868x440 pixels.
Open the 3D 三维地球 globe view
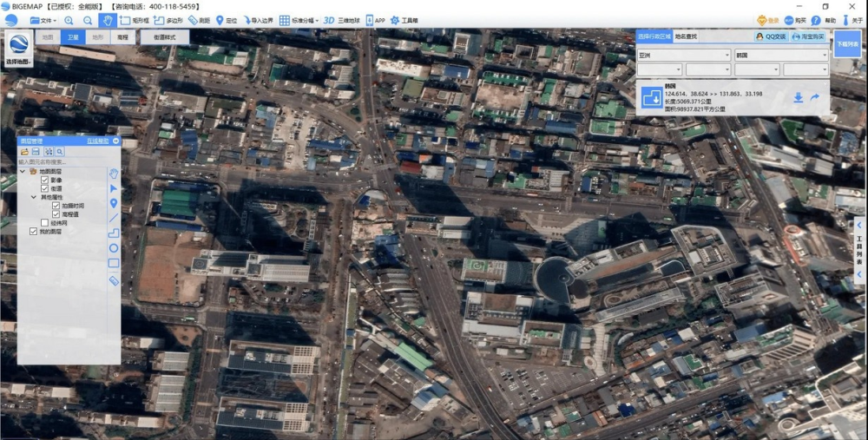coord(341,21)
